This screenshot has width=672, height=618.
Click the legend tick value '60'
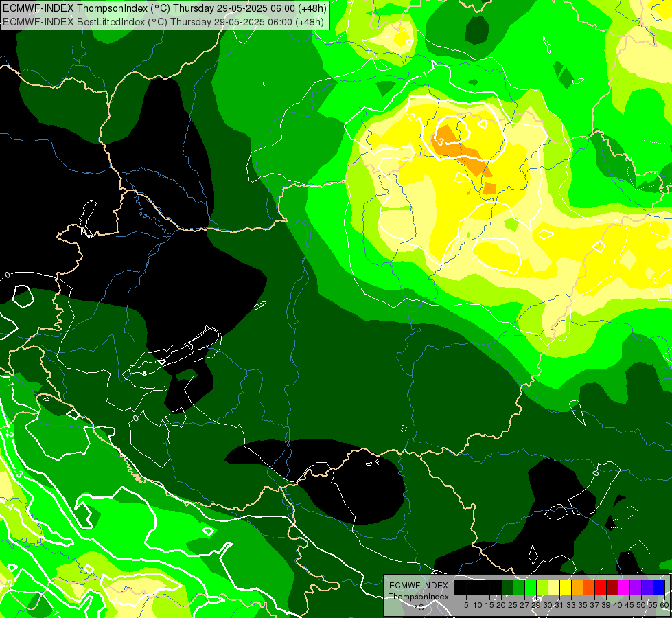coord(664,605)
